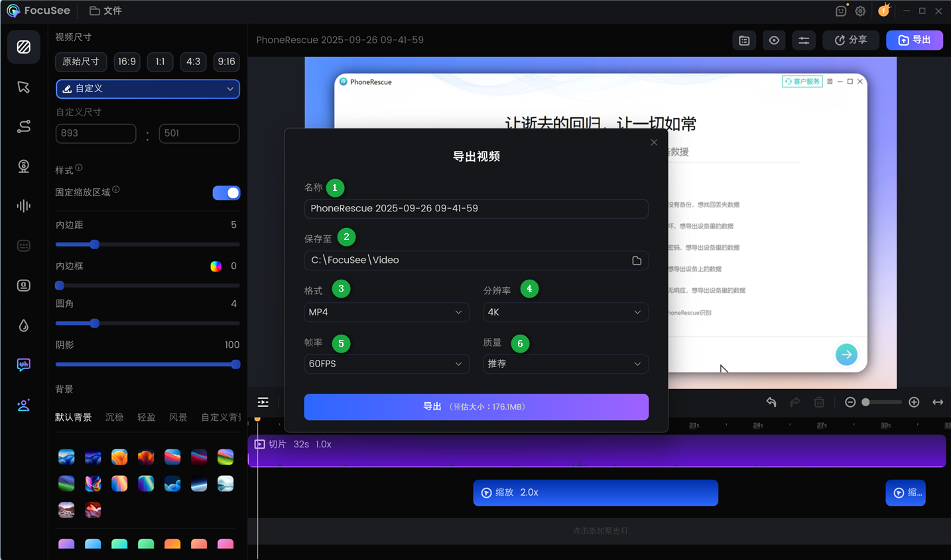Click the 分享 share button
Viewport: 951px width, 560px height.
pyautogui.click(x=851, y=40)
